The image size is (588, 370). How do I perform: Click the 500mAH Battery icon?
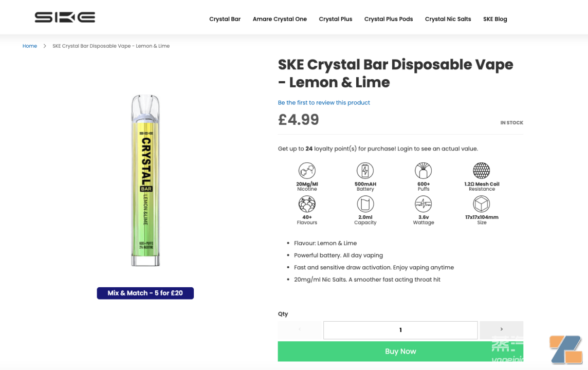click(x=365, y=171)
